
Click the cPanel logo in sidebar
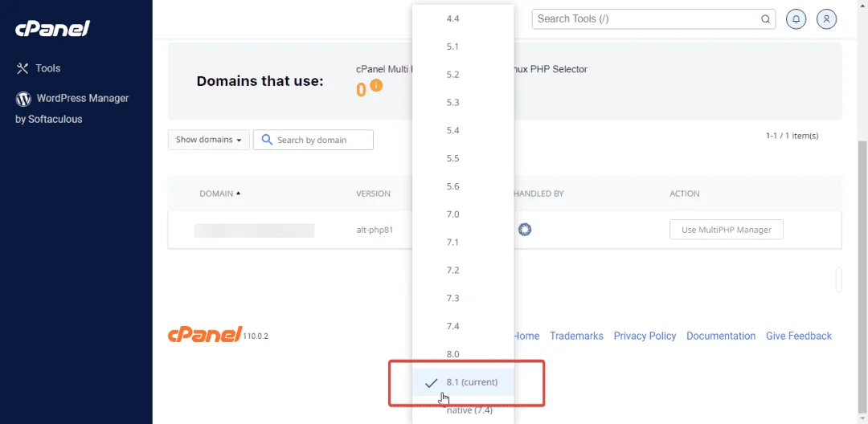point(52,29)
